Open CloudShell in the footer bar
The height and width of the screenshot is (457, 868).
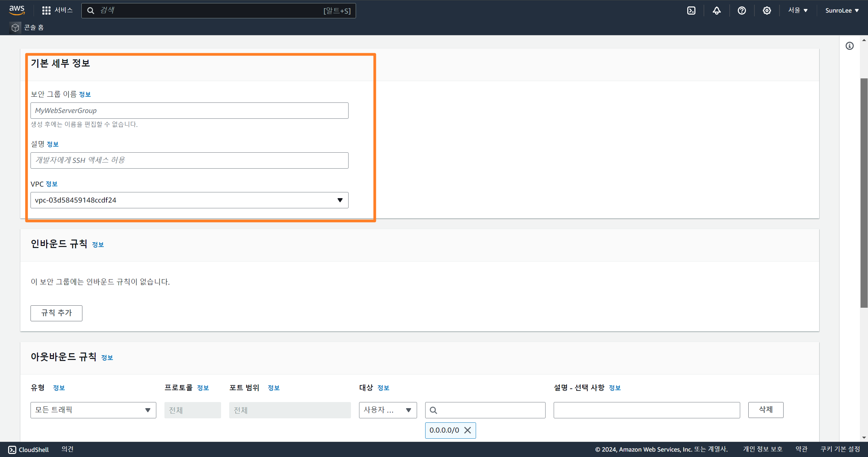pyautogui.click(x=29, y=450)
